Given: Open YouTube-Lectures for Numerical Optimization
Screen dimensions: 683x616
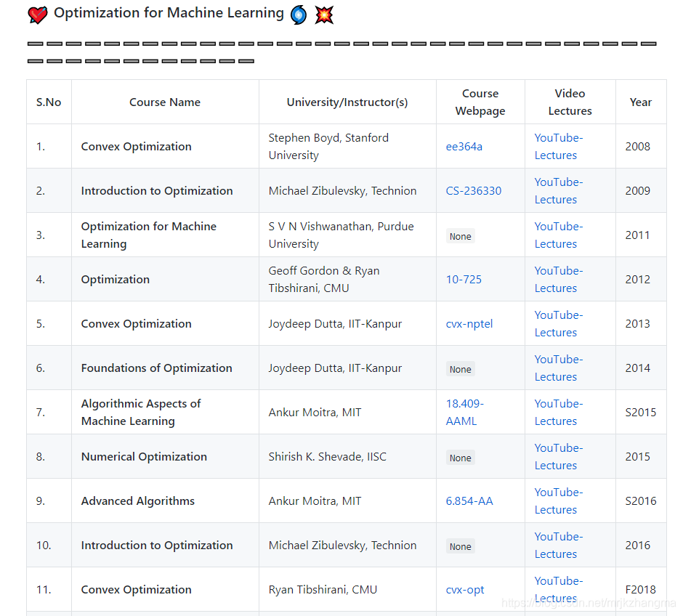Looking at the screenshot, I should 559,457.
